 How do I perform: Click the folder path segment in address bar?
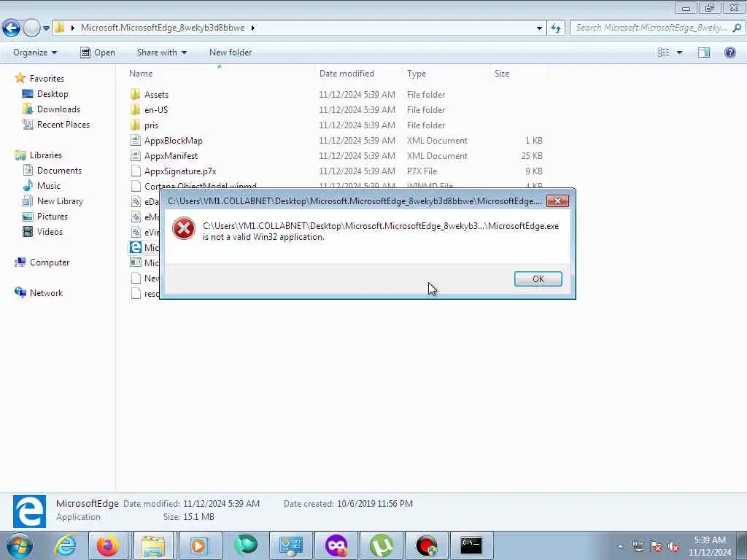coord(163,28)
